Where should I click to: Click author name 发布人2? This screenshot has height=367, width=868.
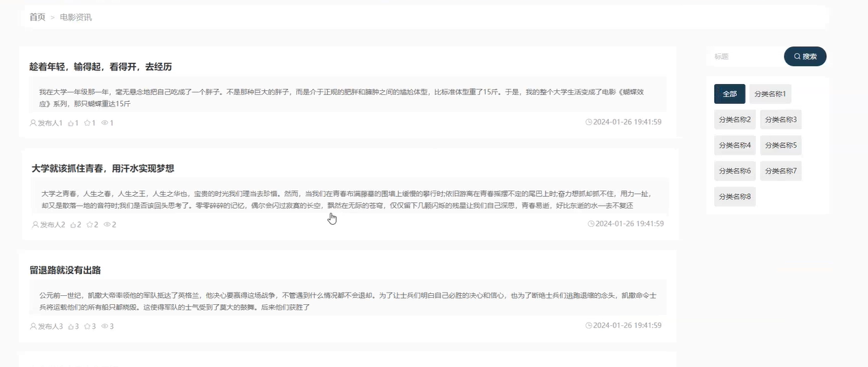[x=53, y=225]
